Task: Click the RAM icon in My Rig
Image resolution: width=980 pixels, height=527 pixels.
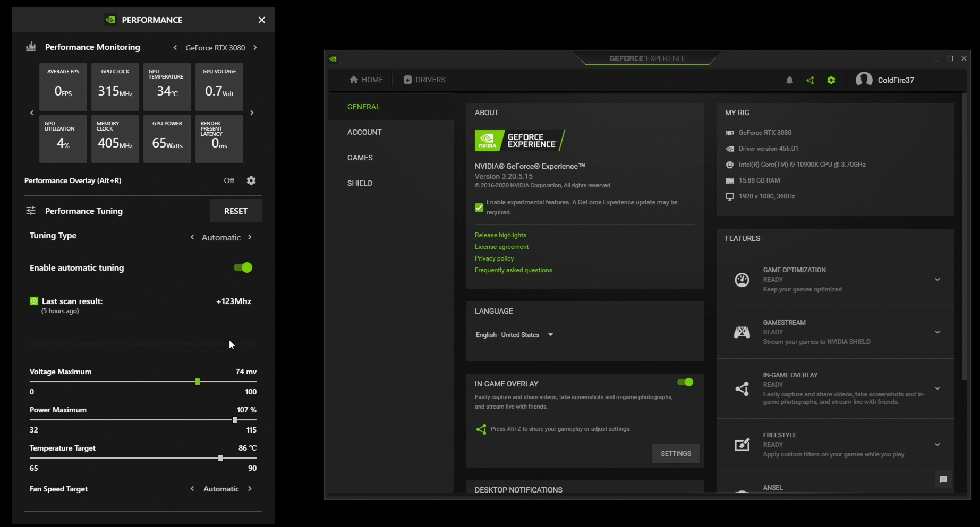Action: [x=730, y=180]
